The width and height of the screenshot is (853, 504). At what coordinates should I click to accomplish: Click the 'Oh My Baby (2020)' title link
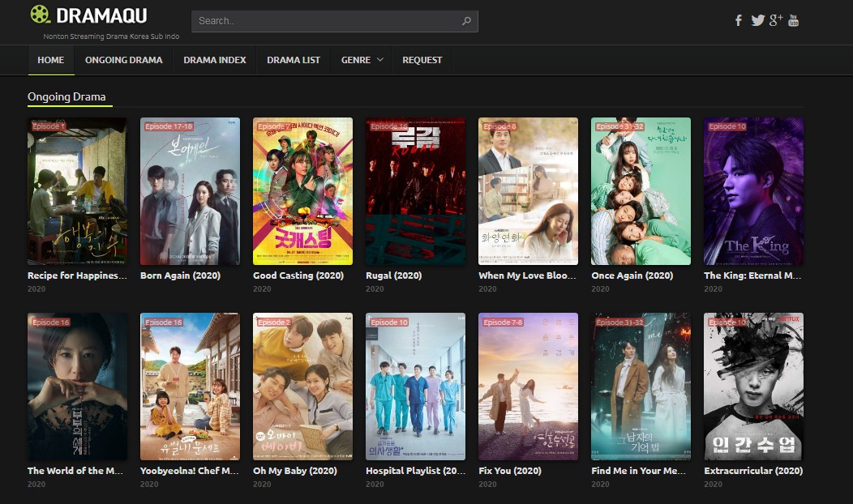tap(295, 471)
